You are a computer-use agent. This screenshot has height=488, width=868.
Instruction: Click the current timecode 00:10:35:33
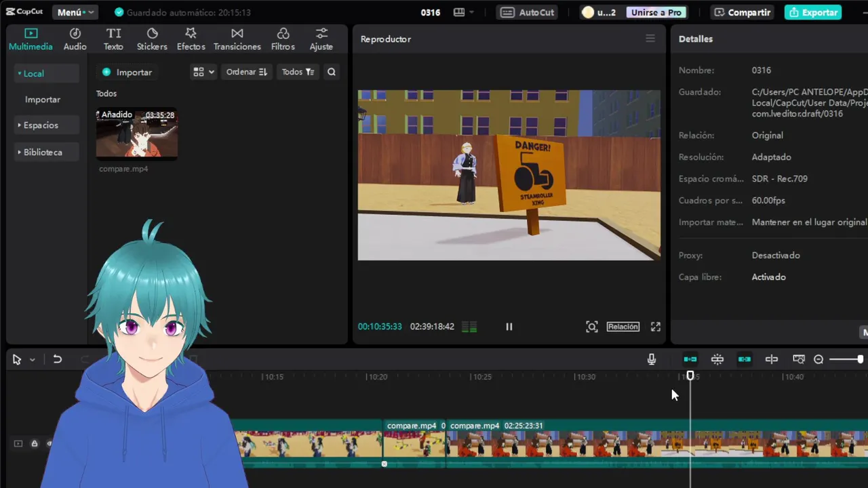pos(380,327)
